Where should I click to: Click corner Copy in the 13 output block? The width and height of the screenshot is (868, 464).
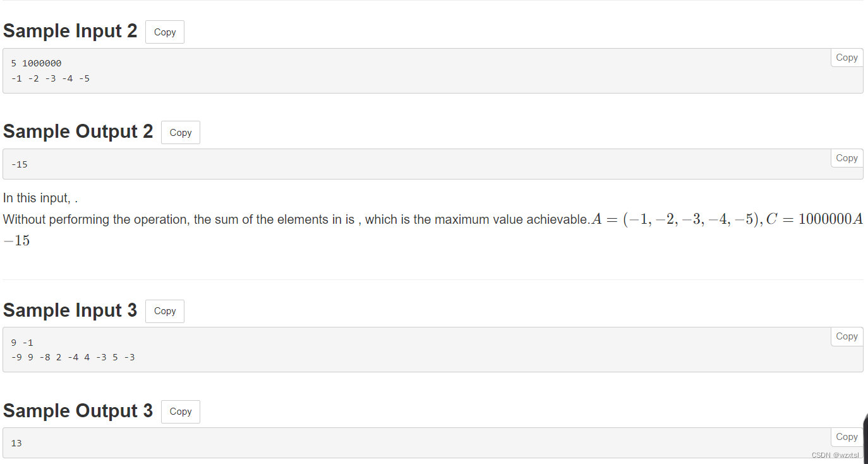click(x=847, y=437)
